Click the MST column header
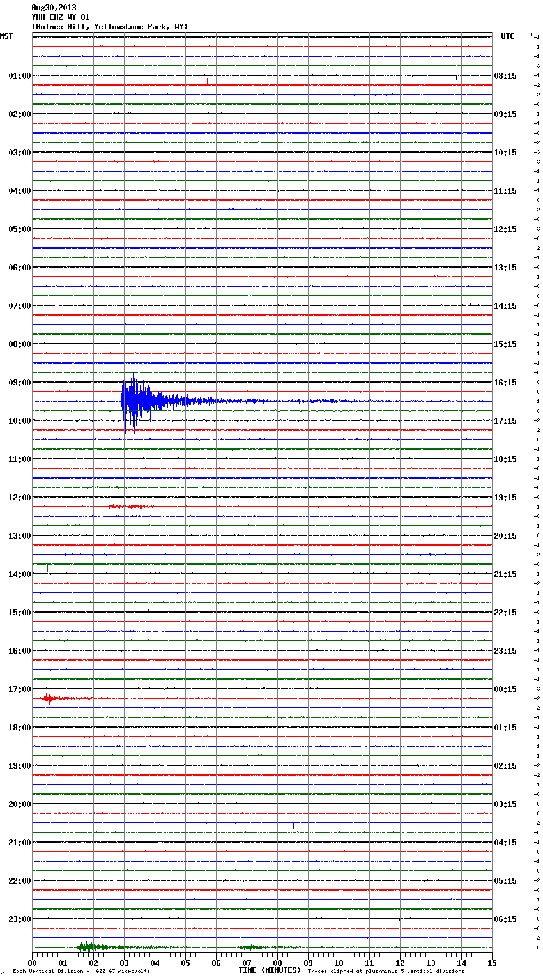 coord(6,36)
